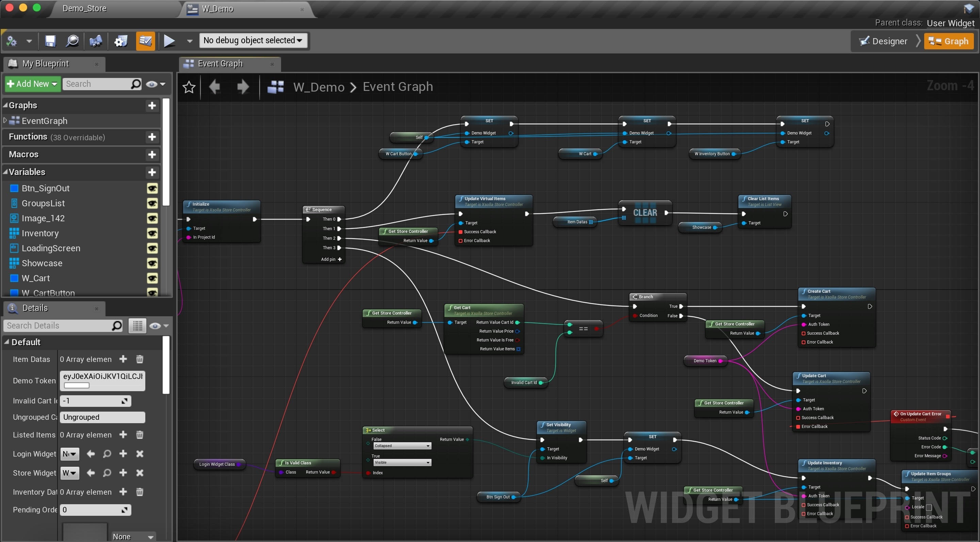
Task: Click the Class Defaults toolbar icon
Action: pyautogui.click(x=145, y=41)
